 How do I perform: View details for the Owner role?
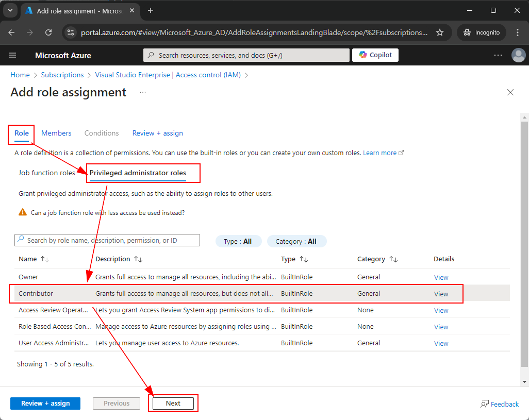441,277
